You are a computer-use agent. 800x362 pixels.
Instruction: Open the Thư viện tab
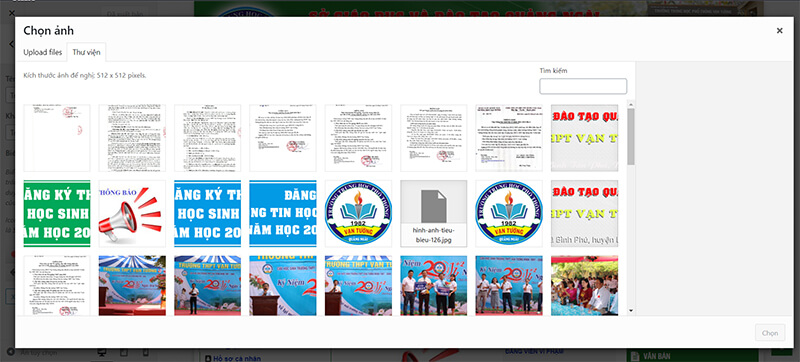86,52
